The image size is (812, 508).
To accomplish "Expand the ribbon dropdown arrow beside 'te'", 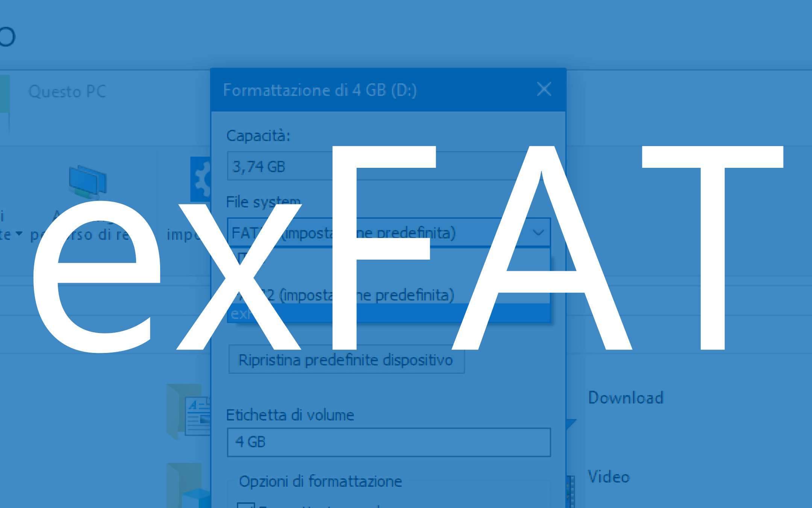I will pos(19,234).
